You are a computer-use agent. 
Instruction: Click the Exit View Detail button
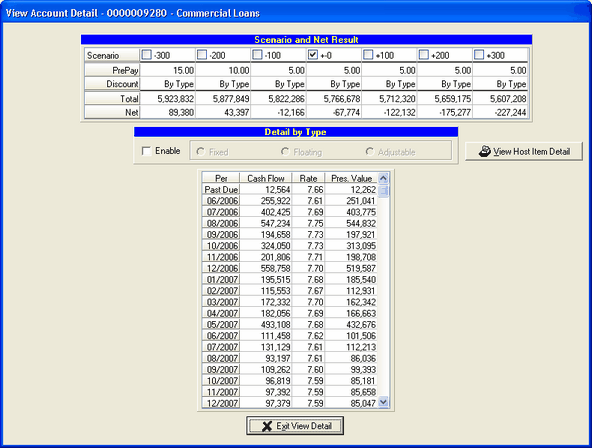[x=295, y=426]
